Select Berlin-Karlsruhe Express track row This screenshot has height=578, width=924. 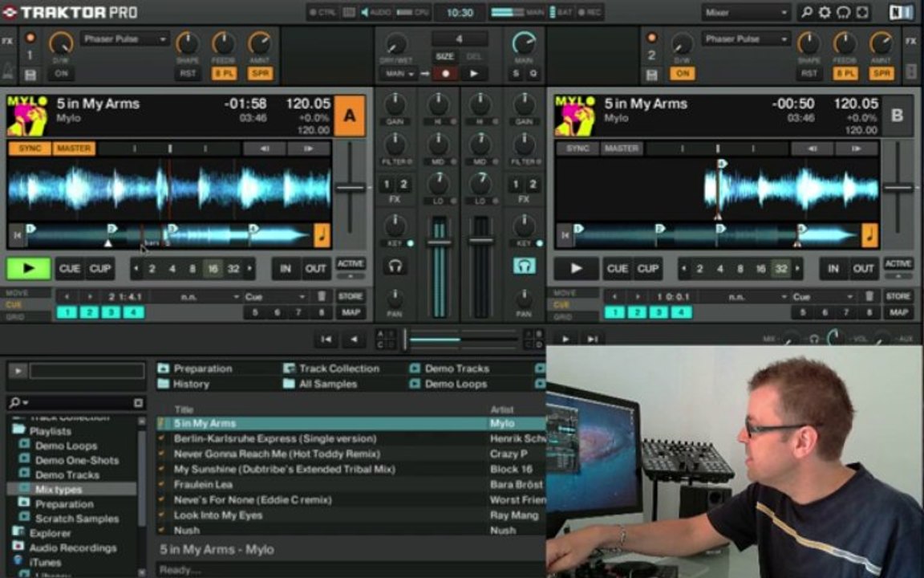pos(351,439)
